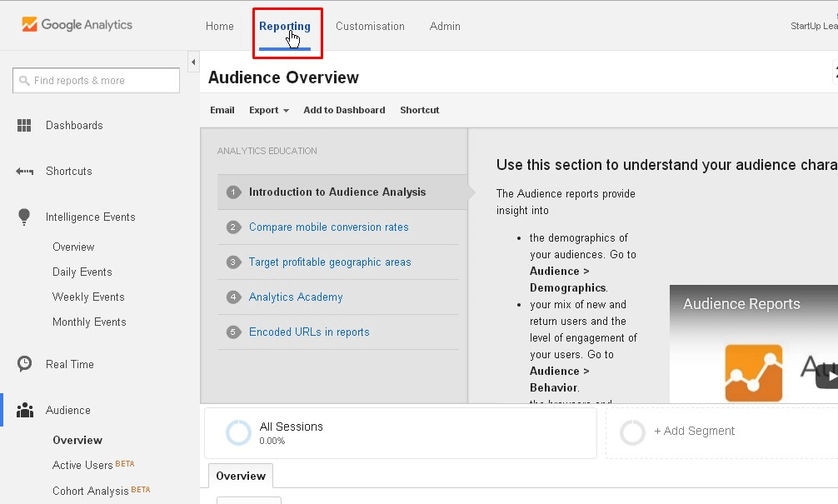Open Dashboards via its grid icon
This screenshot has height=504, width=838.
[x=25, y=126]
